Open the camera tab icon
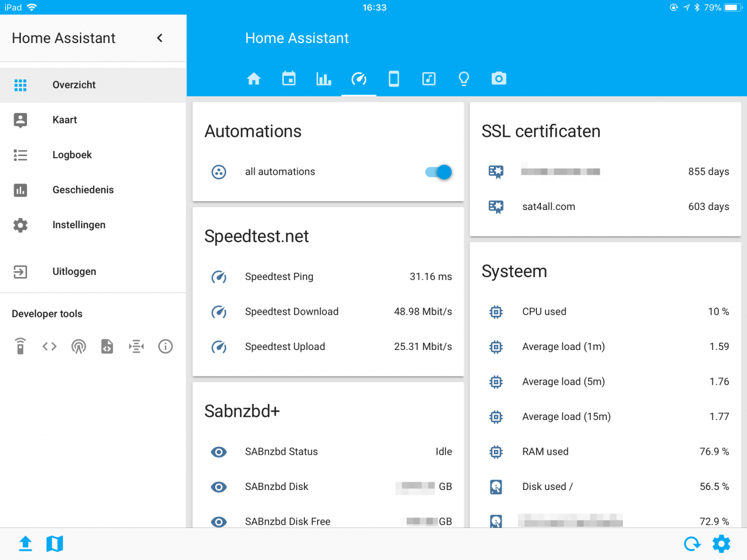This screenshot has height=560, width=747. (x=499, y=79)
